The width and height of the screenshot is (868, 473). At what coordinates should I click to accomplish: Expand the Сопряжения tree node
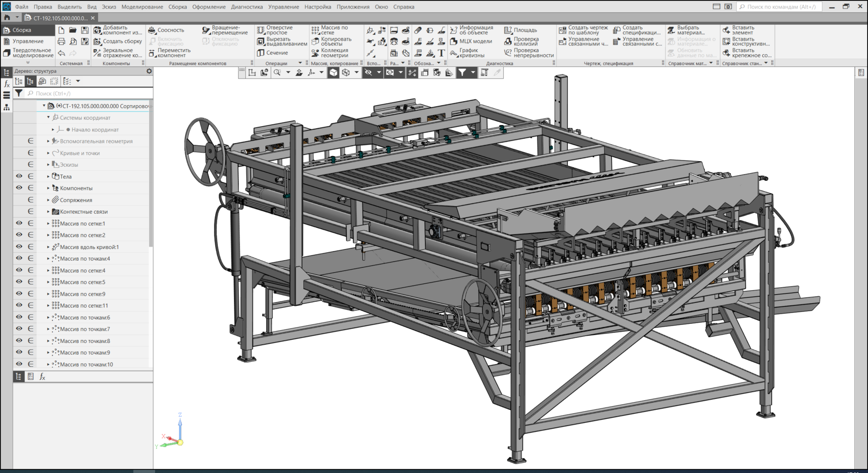tap(48, 200)
